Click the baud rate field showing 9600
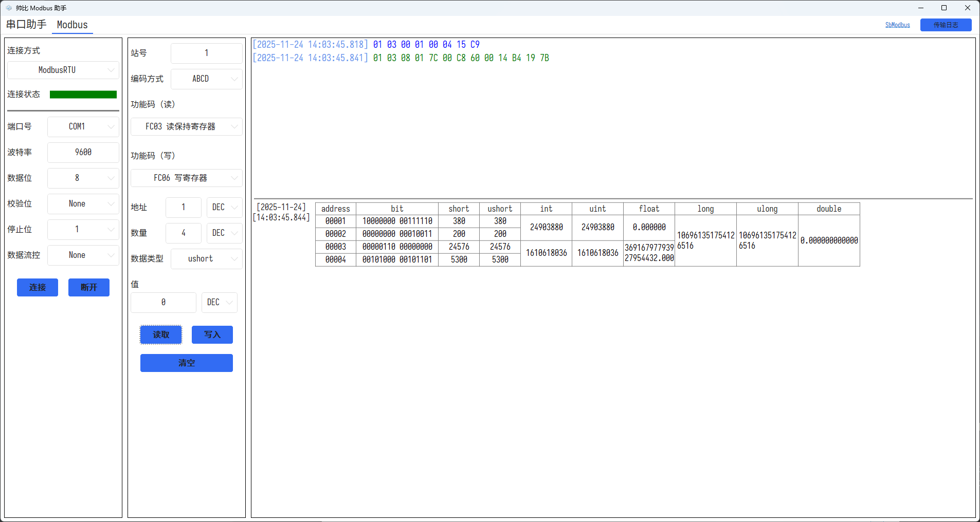This screenshot has width=980, height=522. tap(83, 152)
